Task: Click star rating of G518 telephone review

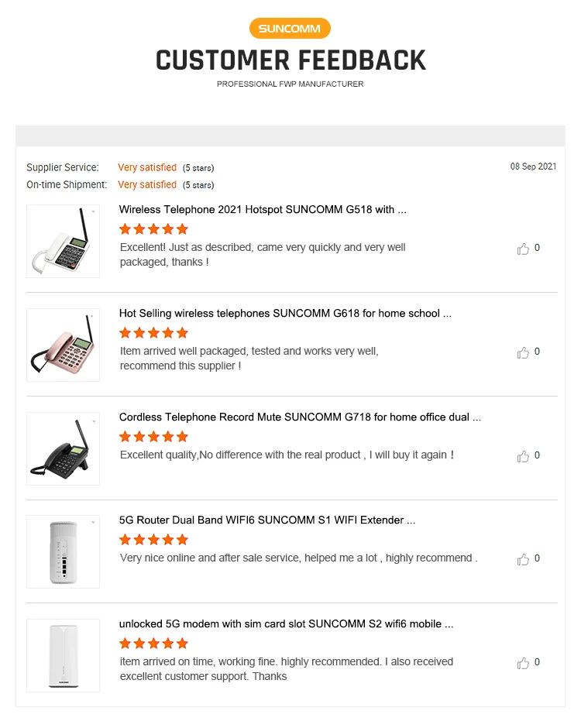Action: point(153,229)
